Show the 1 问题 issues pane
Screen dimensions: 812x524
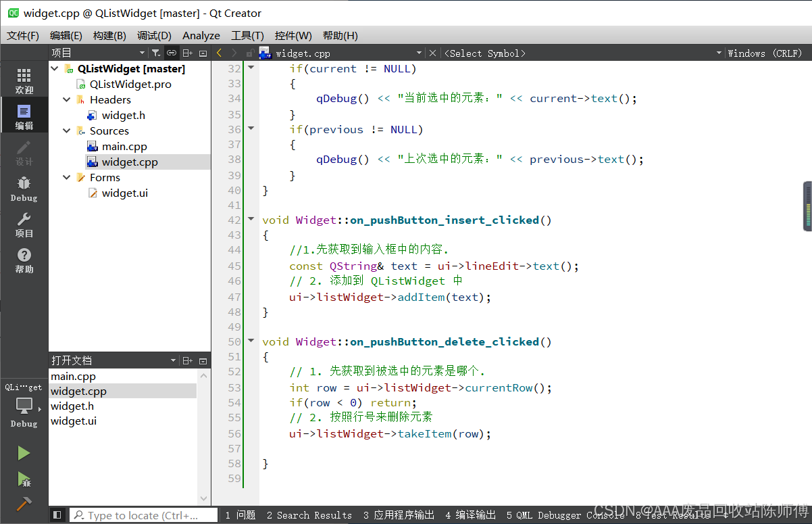point(240,515)
